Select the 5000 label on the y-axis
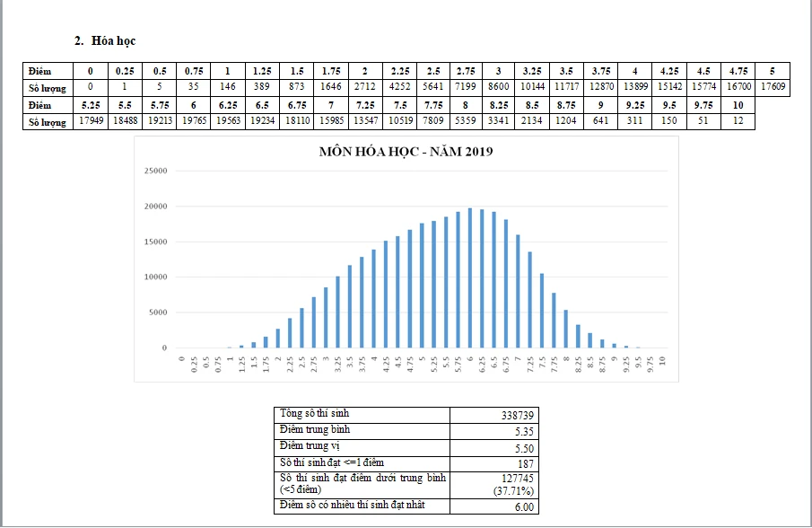The image size is (812, 528). 158,312
